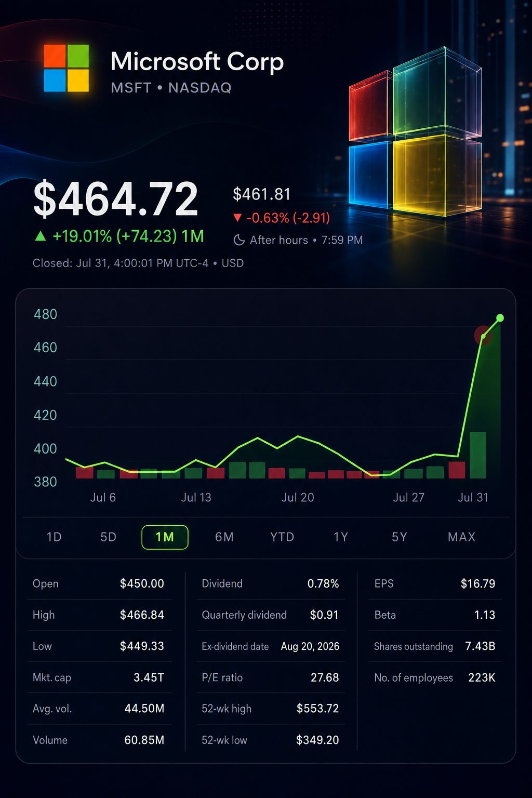
Task: Click the Volume value 60.85M
Action: coord(144,740)
